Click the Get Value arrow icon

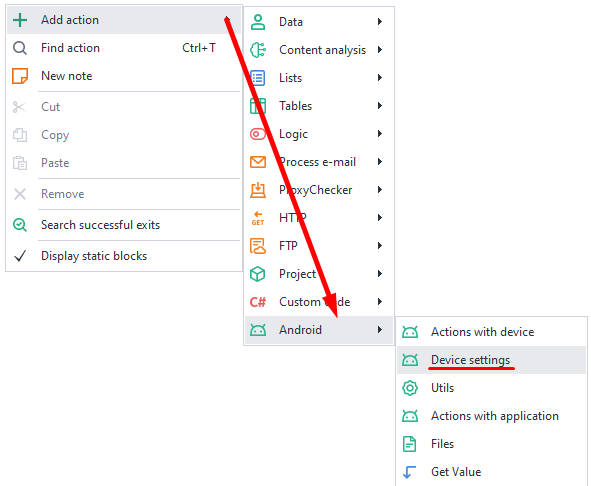409,472
